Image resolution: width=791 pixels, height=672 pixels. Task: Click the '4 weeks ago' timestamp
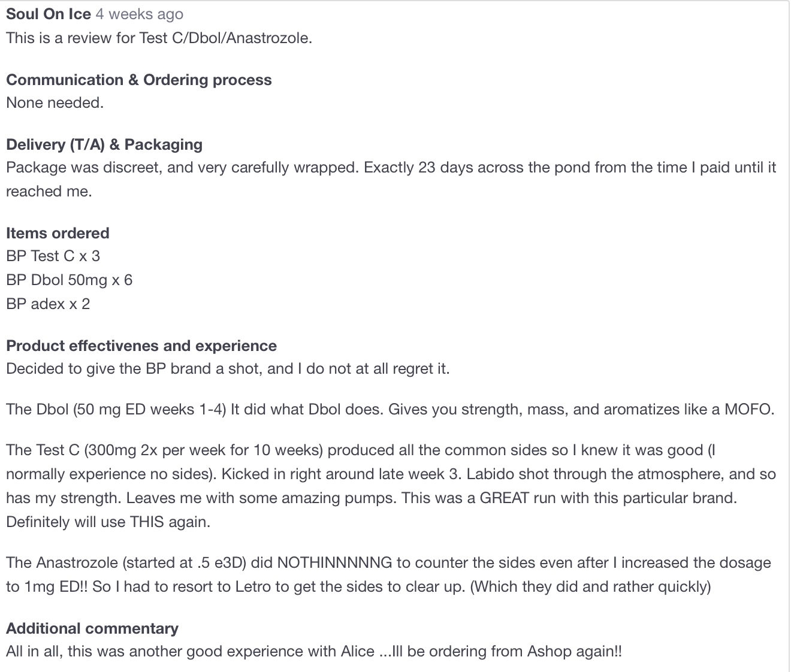point(140,14)
